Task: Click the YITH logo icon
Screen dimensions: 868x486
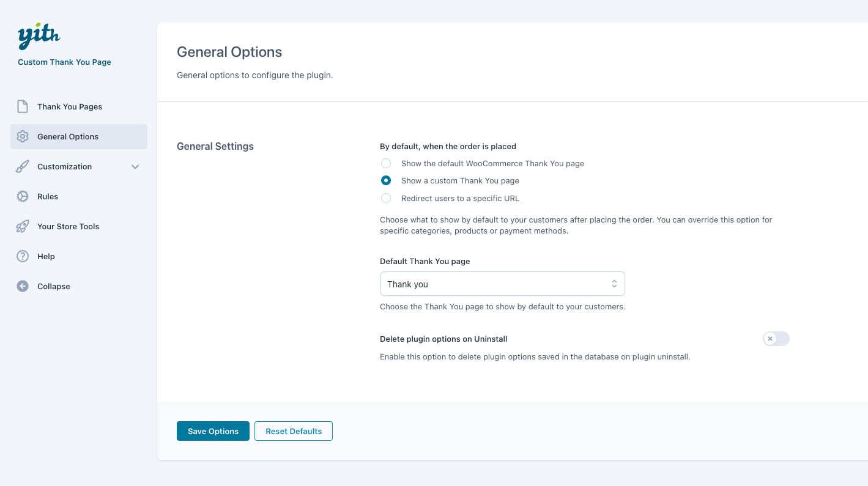Action: click(39, 38)
